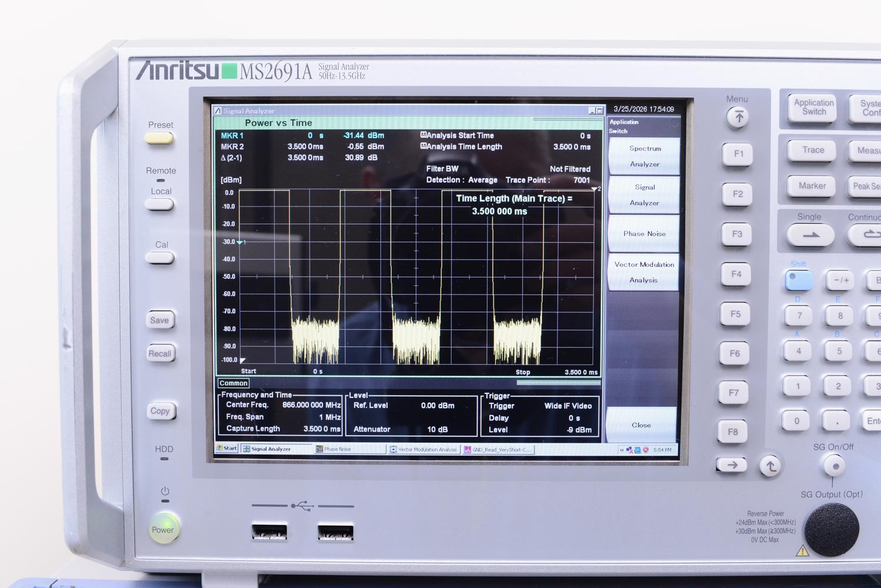Open Vector Modulation Analysis from the taskbar

[425, 449]
